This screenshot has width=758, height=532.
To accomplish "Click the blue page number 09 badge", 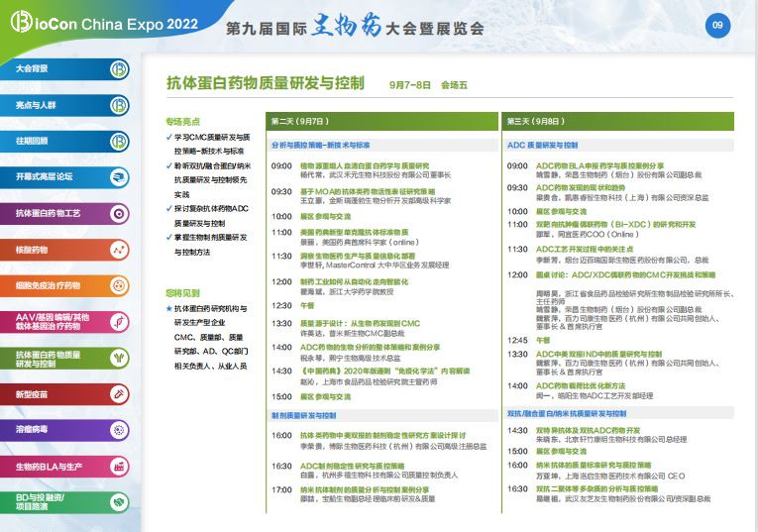I will pyautogui.click(x=717, y=25).
